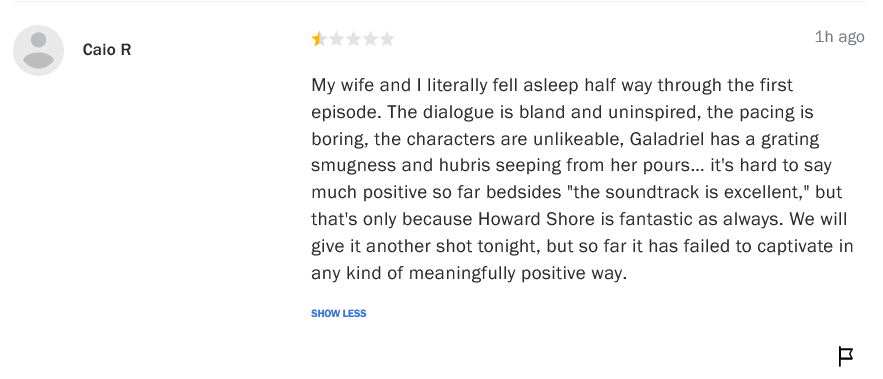Click the half-filled first rating star
883x379 pixels.
pos(319,39)
